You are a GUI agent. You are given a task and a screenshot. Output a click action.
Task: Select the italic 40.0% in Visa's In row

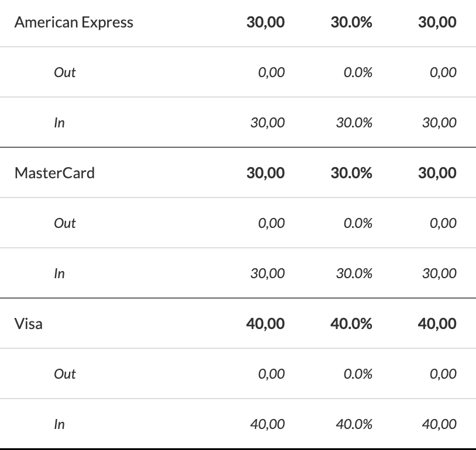(354, 424)
